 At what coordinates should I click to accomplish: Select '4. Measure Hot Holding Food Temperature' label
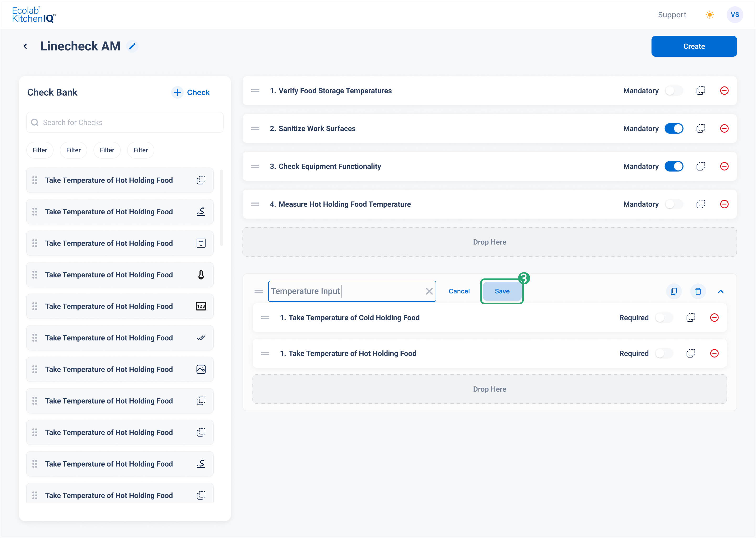340,204
